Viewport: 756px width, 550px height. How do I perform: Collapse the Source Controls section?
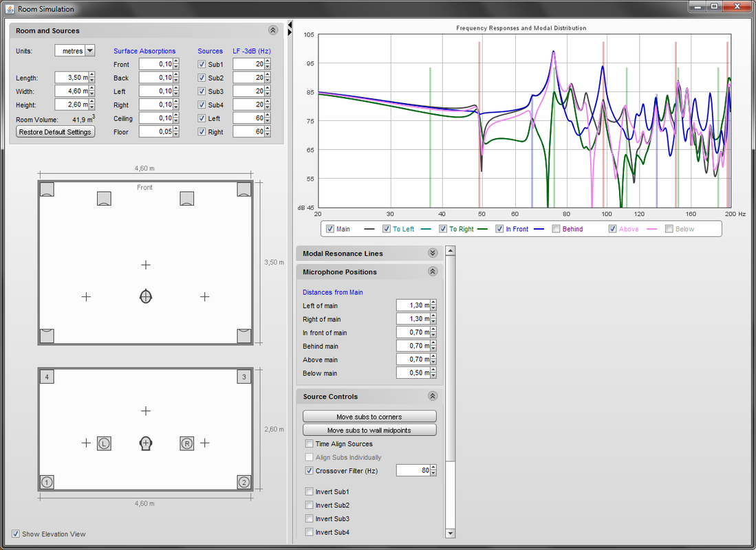pyautogui.click(x=433, y=396)
